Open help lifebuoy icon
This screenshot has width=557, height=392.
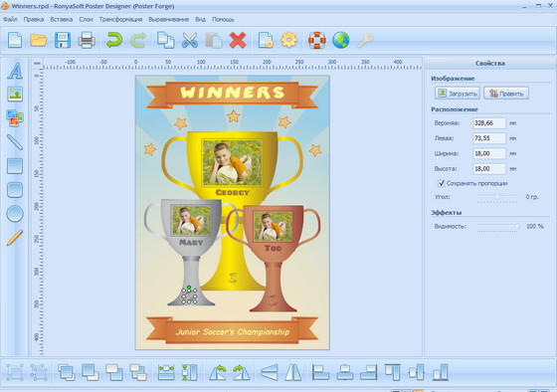point(317,40)
